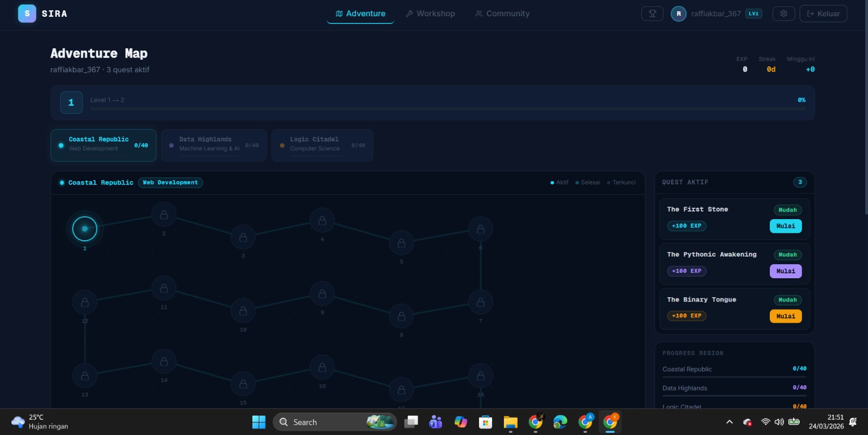Click locked map node 11
The image size is (868, 435).
click(x=164, y=289)
